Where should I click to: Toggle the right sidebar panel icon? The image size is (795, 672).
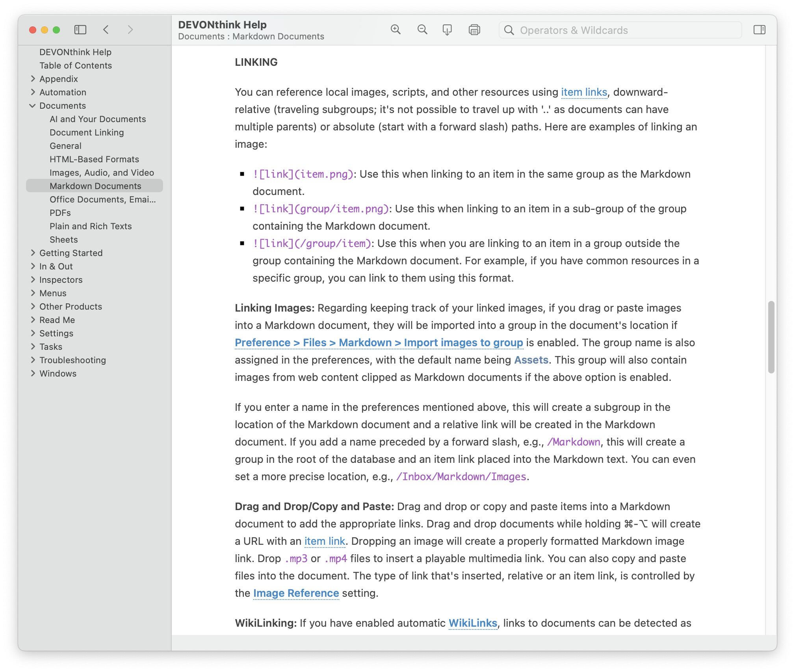pos(759,30)
